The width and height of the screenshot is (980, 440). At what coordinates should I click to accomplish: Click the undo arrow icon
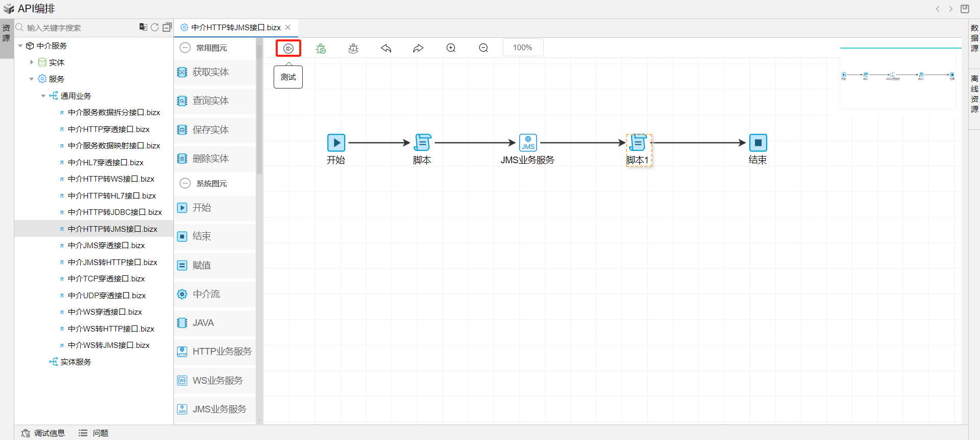click(386, 48)
